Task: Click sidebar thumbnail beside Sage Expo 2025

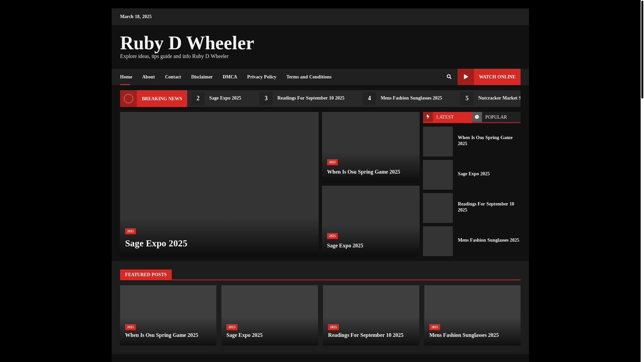Action: pyautogui.click(x=438, y=175)
